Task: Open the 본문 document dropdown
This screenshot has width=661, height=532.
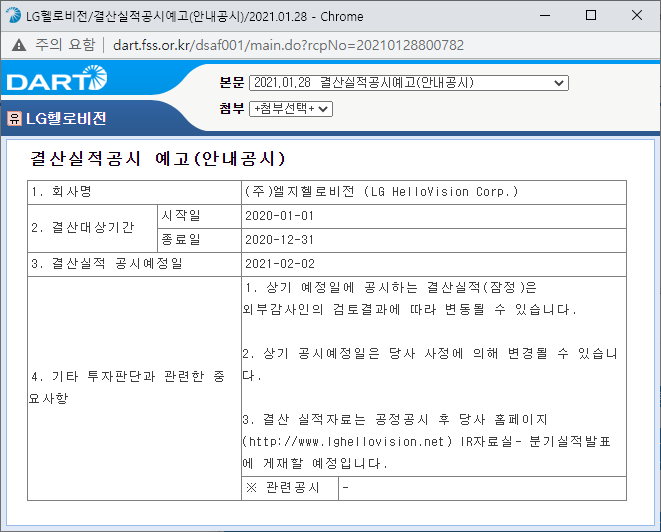Action: (x=408, y=83)
